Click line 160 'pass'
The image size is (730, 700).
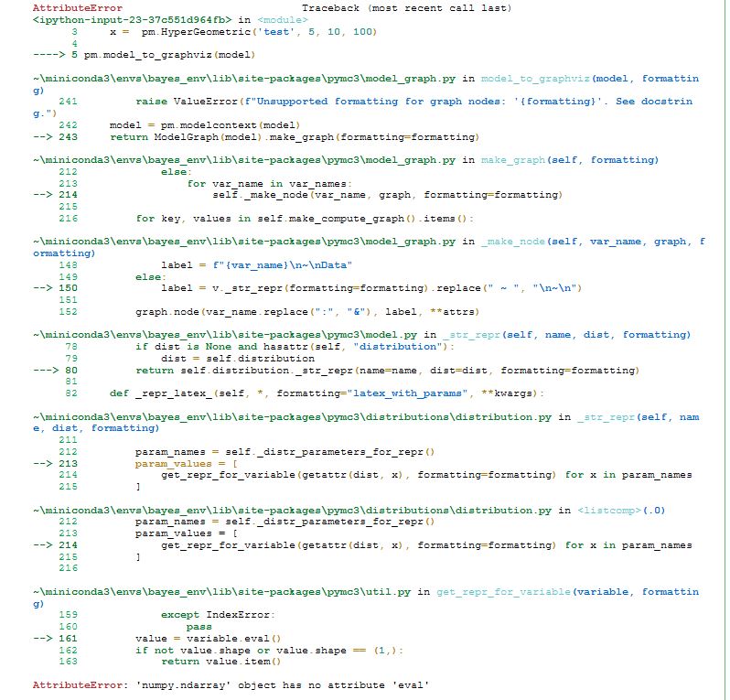199,627
